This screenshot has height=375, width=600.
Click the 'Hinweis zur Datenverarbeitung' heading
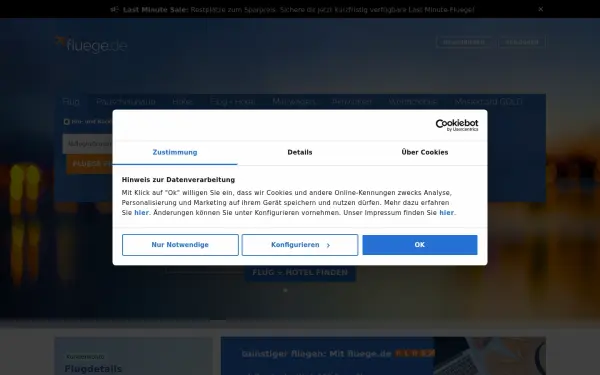[178, 180]
